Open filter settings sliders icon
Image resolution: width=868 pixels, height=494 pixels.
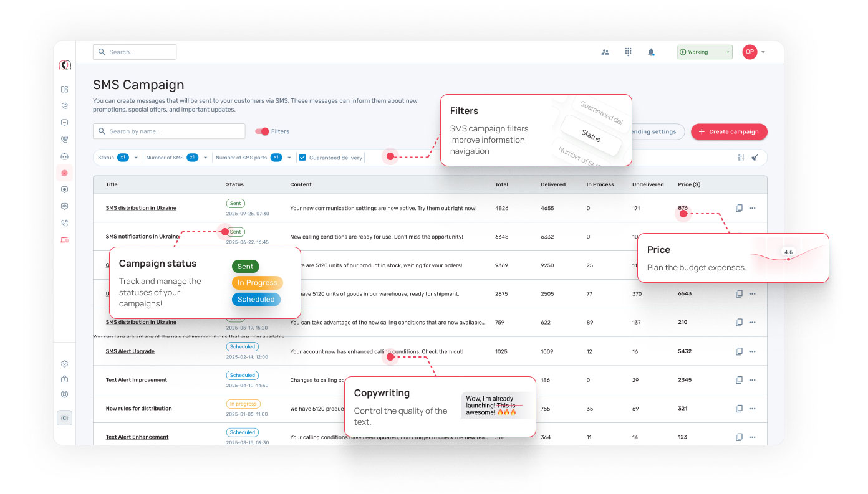point(741,158)
